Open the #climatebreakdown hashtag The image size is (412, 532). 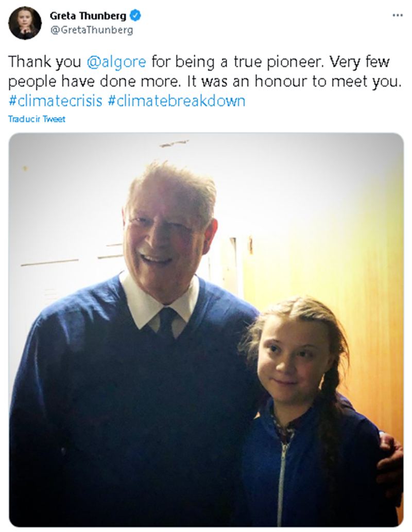[x=176, y=100]
